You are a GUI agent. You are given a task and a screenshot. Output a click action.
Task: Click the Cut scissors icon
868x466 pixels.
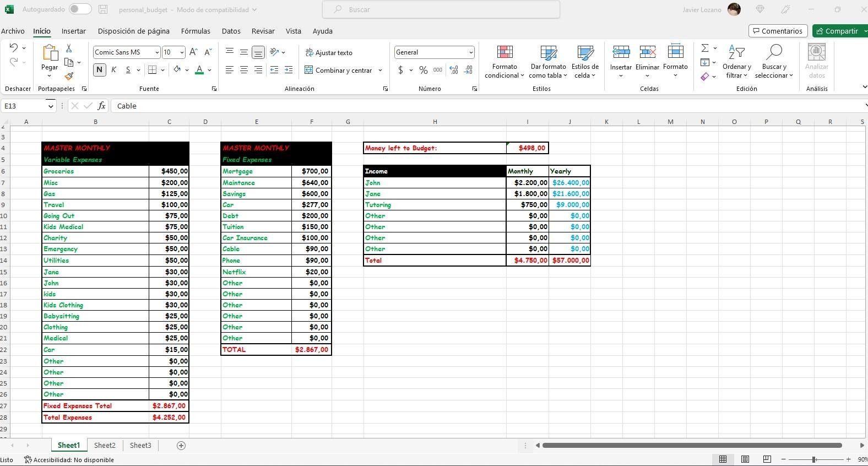(69, 48)
